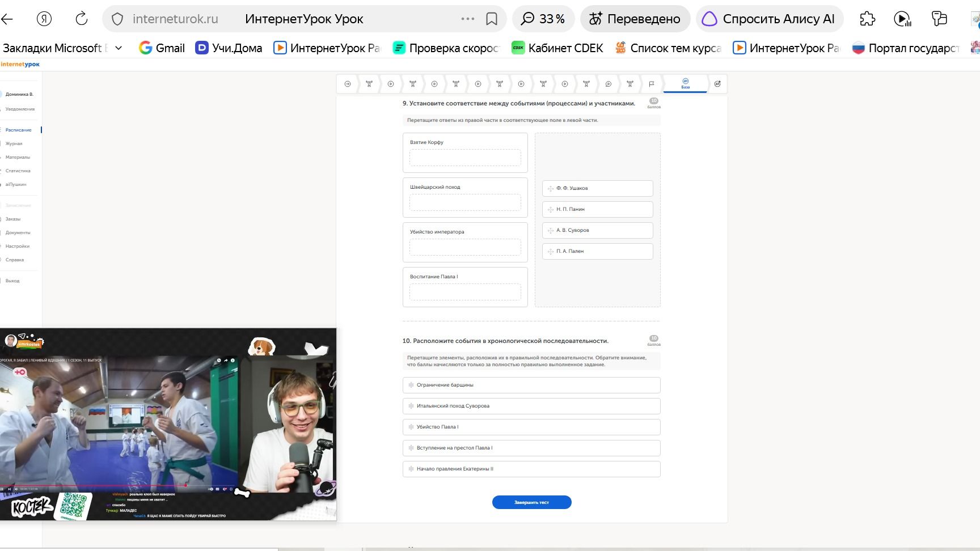Open the last lesson step after База

coord(717,84)
